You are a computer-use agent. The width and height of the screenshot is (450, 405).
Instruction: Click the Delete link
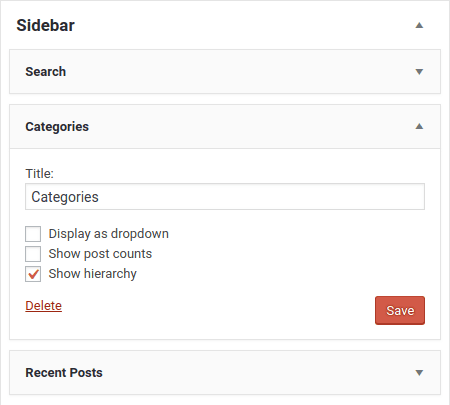click(x=44, y=306)
